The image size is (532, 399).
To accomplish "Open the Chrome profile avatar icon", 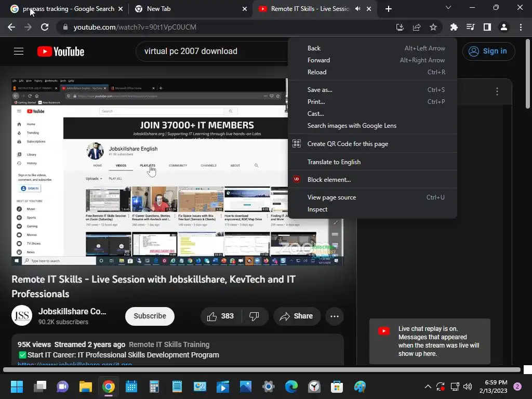I will click(504, 27).
